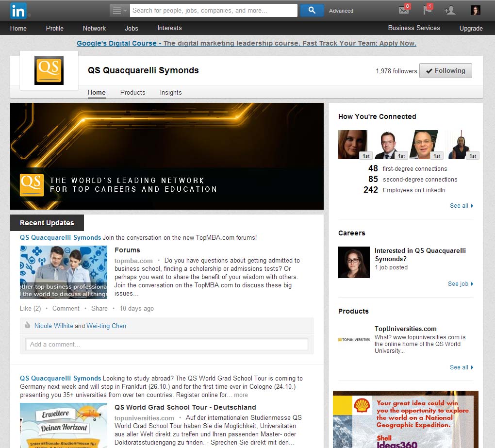
Task: Open the Interests menu item
Action: pyautogui.click(x=169, y=28)
